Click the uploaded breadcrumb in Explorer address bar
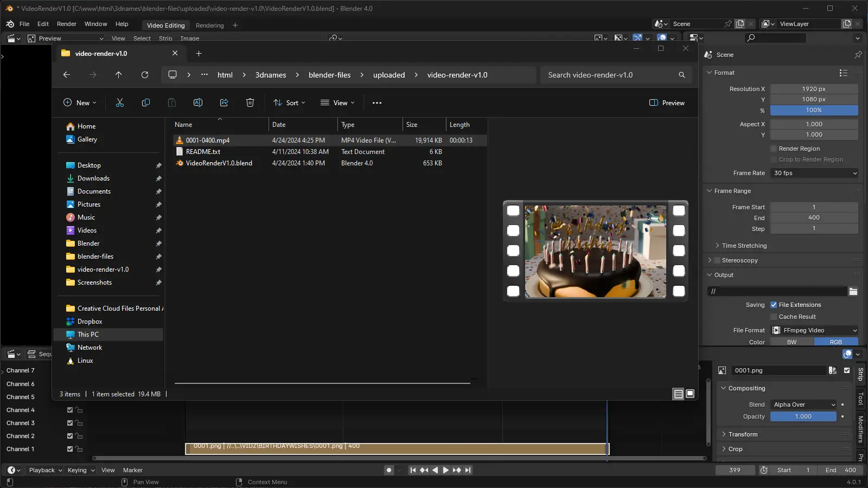Screen dimensions: 868x488 (x=389, y=75)
